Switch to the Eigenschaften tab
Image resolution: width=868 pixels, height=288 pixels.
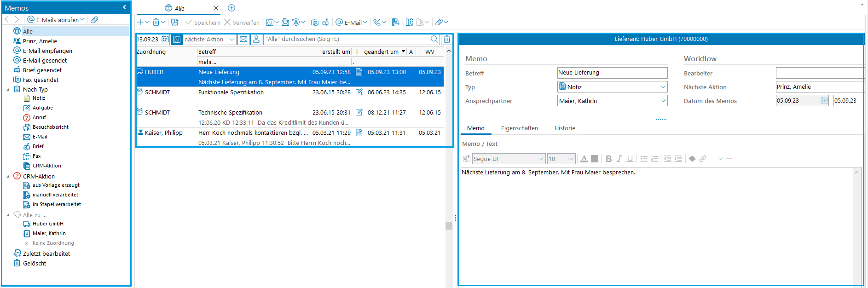pos(519,128)
